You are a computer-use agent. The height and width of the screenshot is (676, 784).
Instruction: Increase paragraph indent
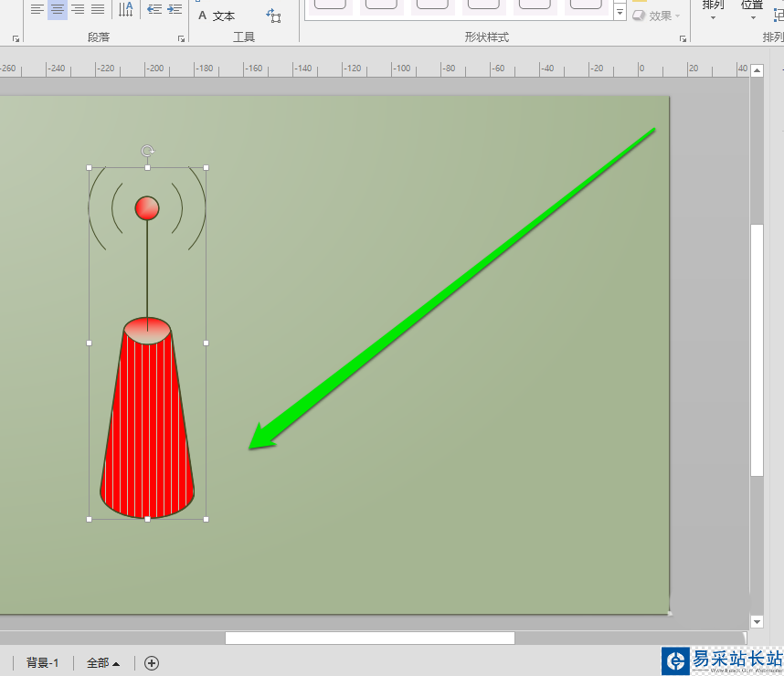[x=175, y=9]
